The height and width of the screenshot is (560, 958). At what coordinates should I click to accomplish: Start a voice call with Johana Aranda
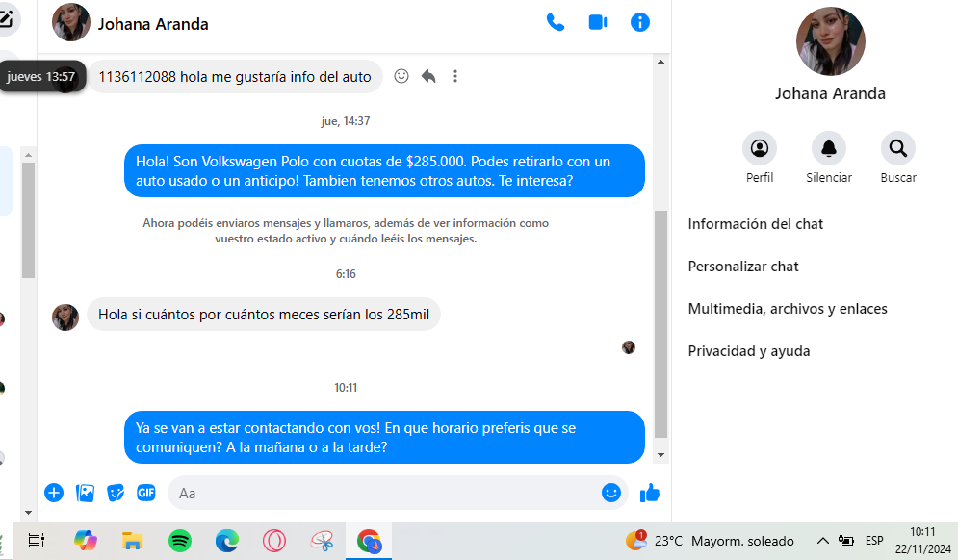click(x=556, y=23)
